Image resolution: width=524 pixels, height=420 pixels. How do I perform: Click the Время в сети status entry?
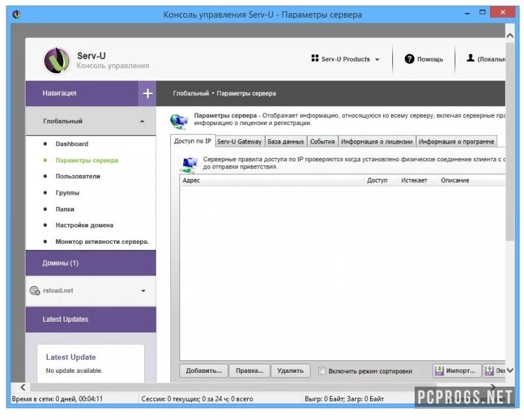(x=57, y=399)
